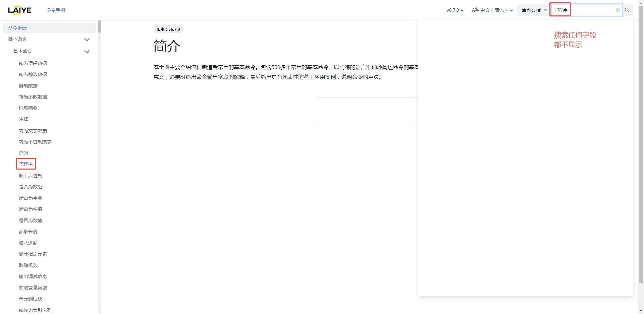Select 命令手册 in the sidebar
This screenshot has width=644, height=314.
(17, 28)
